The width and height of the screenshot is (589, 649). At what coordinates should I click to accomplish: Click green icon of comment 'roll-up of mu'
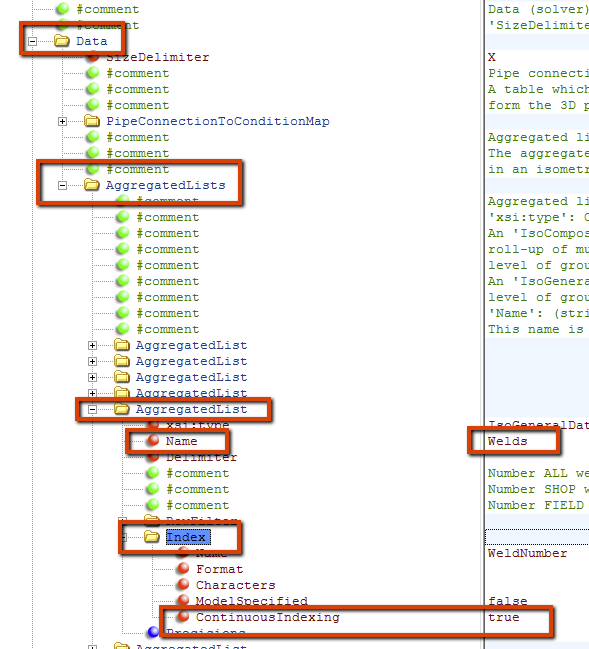tap(123, 249)
